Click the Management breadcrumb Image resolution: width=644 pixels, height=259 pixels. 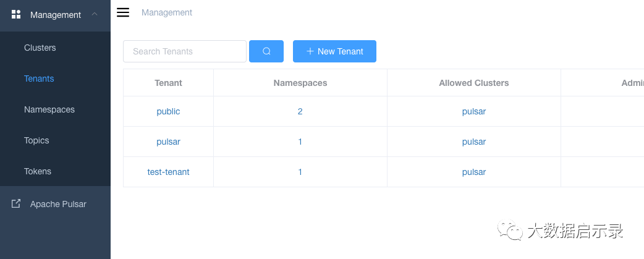[x=167, y=12]
